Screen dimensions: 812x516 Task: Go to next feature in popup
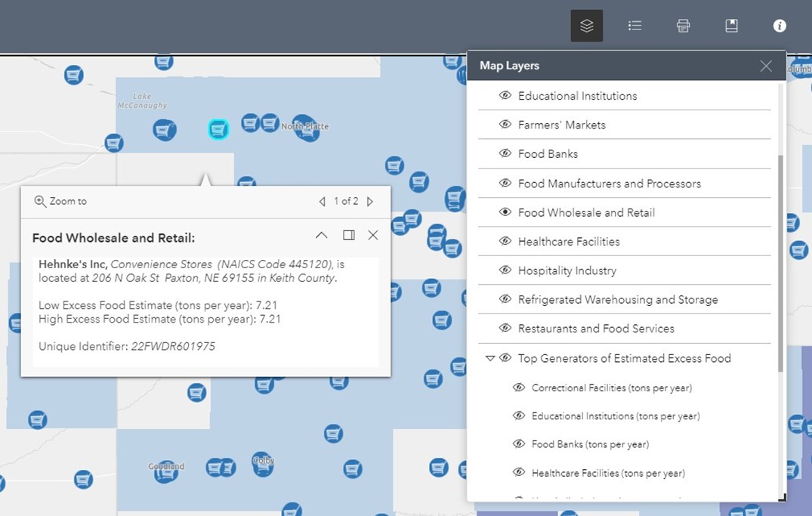click(370, 202)
